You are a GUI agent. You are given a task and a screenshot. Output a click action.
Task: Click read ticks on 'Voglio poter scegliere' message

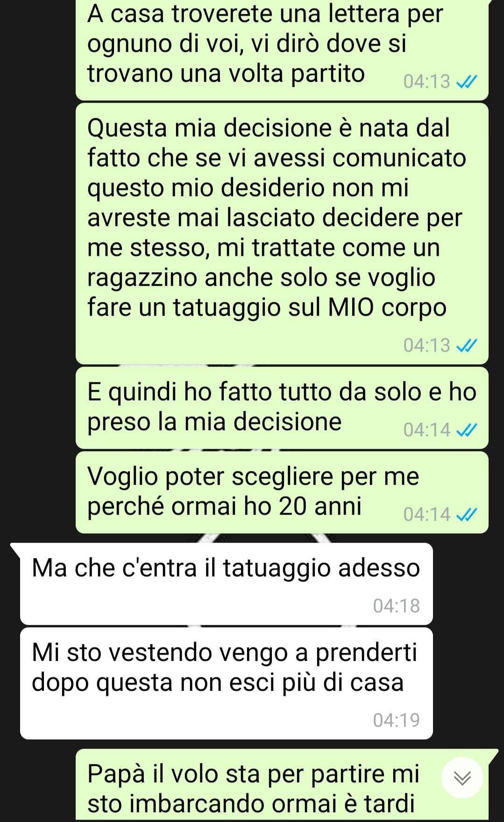(467, 515)
